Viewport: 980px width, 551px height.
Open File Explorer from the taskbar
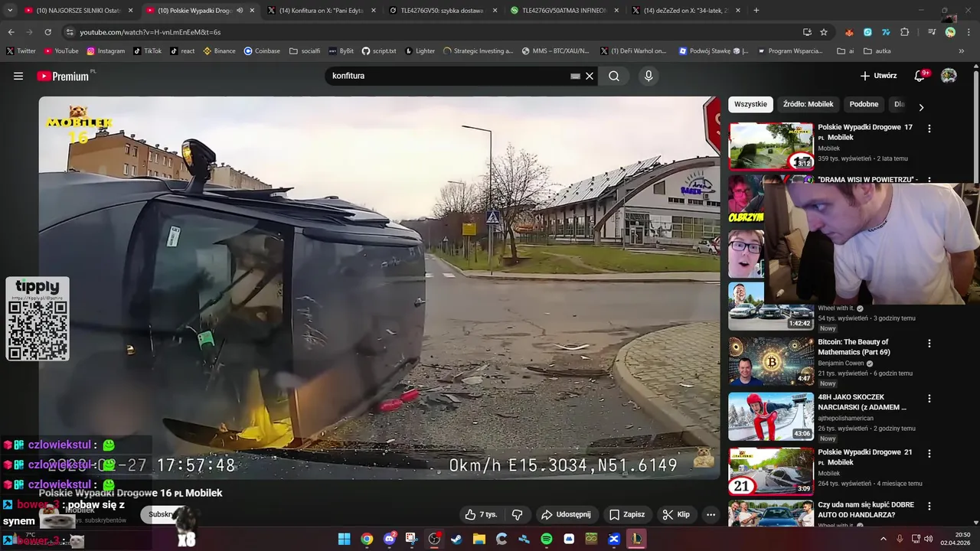[479, 539]
